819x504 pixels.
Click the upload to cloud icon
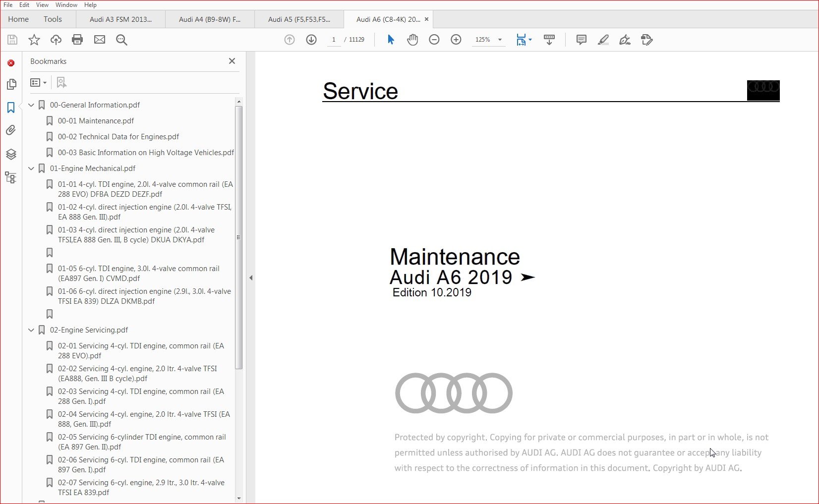tap(56, 40)
